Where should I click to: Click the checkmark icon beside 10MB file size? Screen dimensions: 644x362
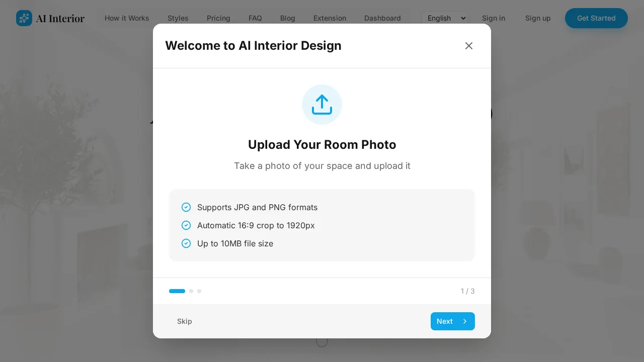[x=186, y=243]
